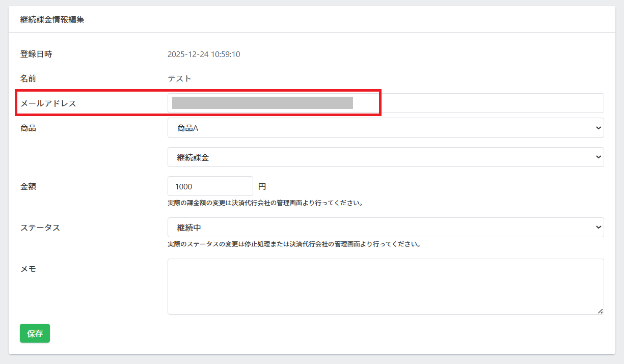Expand the 継続課金 billing type dropdown
Viewport: 624px width, 364px height.
click(x=385, y=158)
